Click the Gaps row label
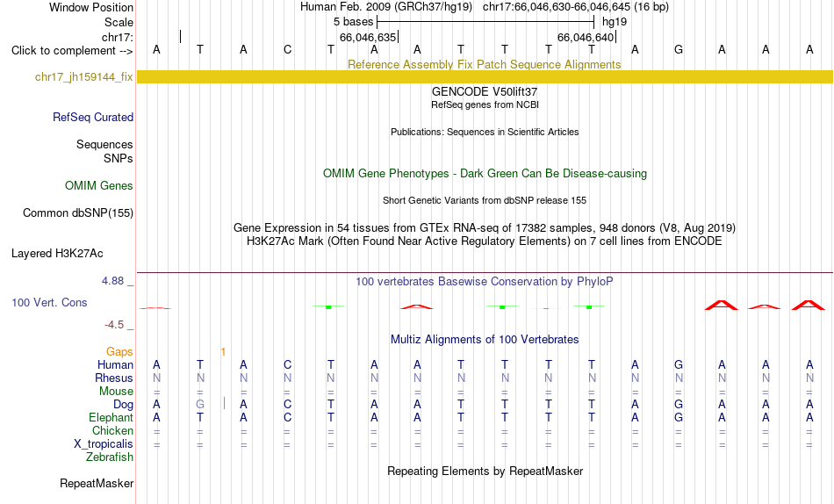The image size is (834, 504). point(119,352)
